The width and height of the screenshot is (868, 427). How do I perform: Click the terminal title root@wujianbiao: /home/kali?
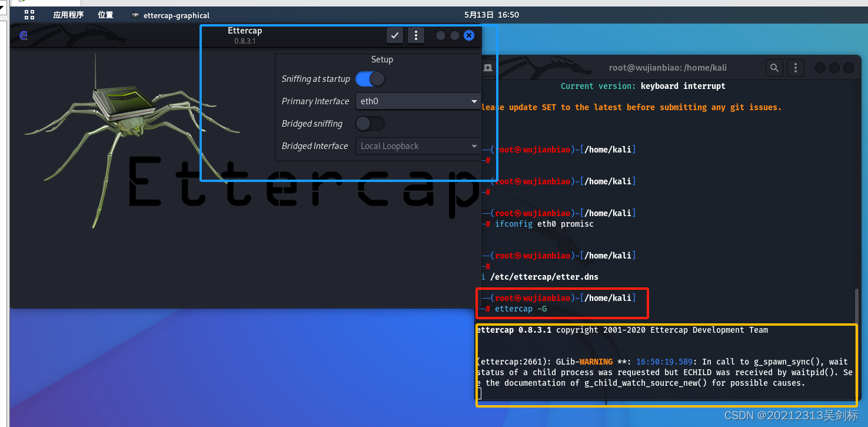tap(668, 68)
